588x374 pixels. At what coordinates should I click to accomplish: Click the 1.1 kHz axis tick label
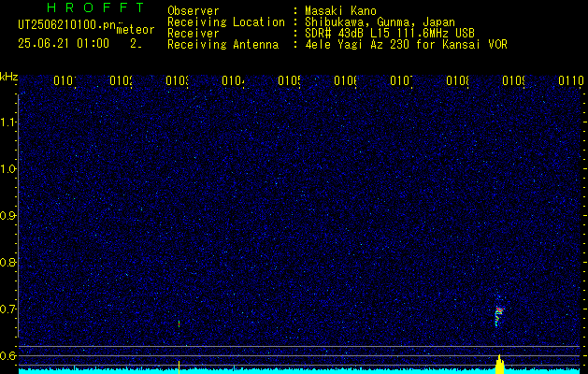pos(7,122)
